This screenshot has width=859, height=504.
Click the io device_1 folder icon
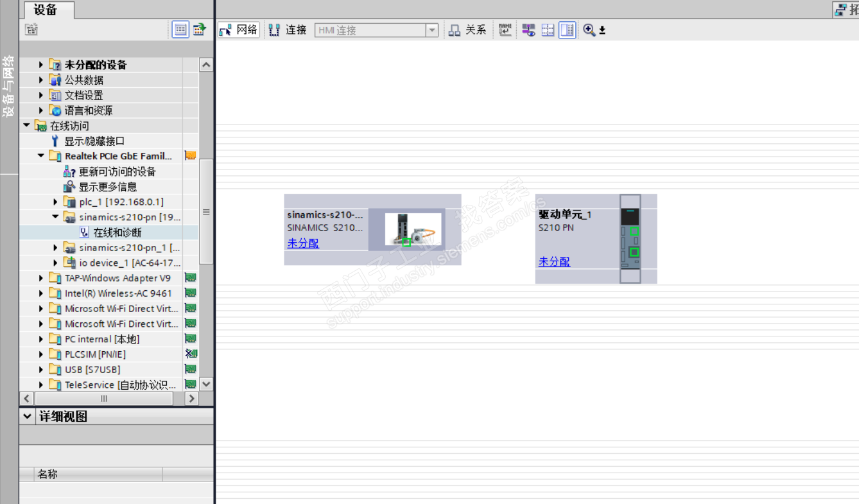69,263
